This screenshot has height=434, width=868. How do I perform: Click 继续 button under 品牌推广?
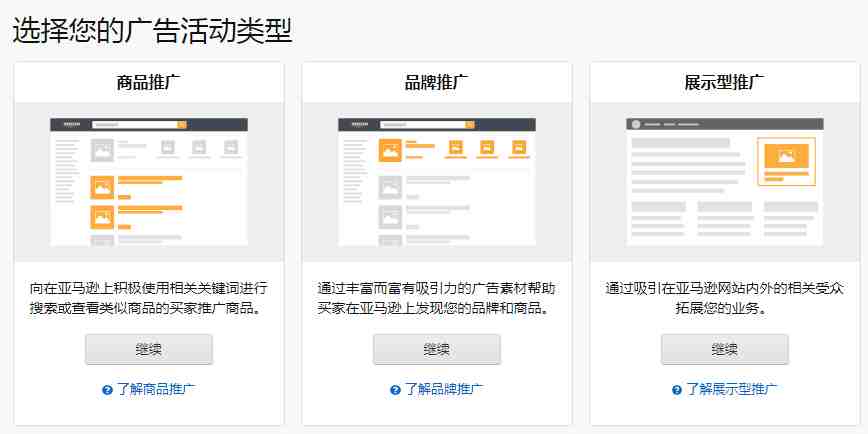[436, 349]
